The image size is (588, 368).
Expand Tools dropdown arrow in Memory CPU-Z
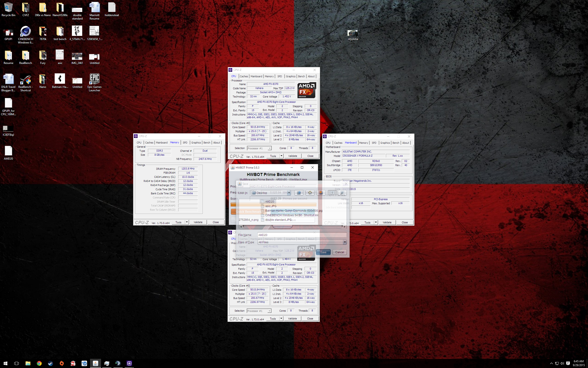[187, 222]
